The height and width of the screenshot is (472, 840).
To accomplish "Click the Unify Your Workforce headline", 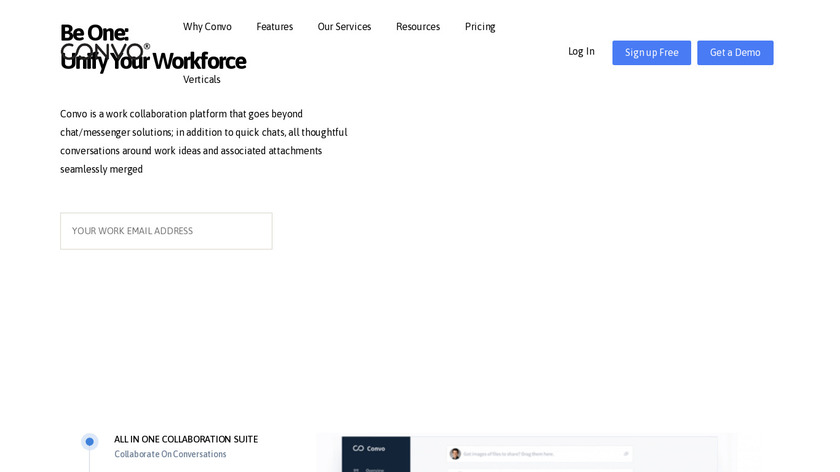I will 153,62.
